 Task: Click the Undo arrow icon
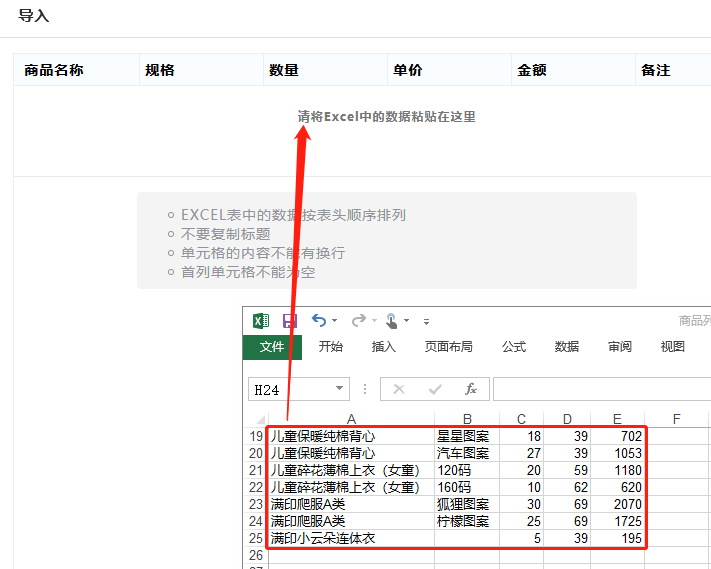(x=319, y=320)
